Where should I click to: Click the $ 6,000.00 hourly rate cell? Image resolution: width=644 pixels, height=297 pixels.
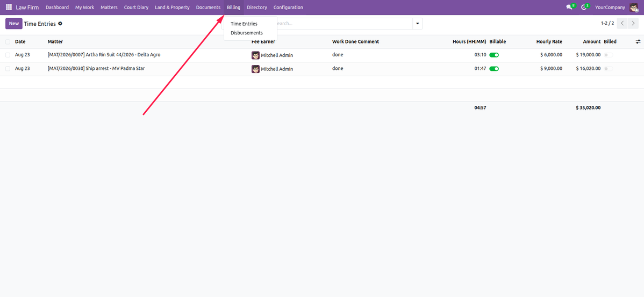(x=551, y=55)
